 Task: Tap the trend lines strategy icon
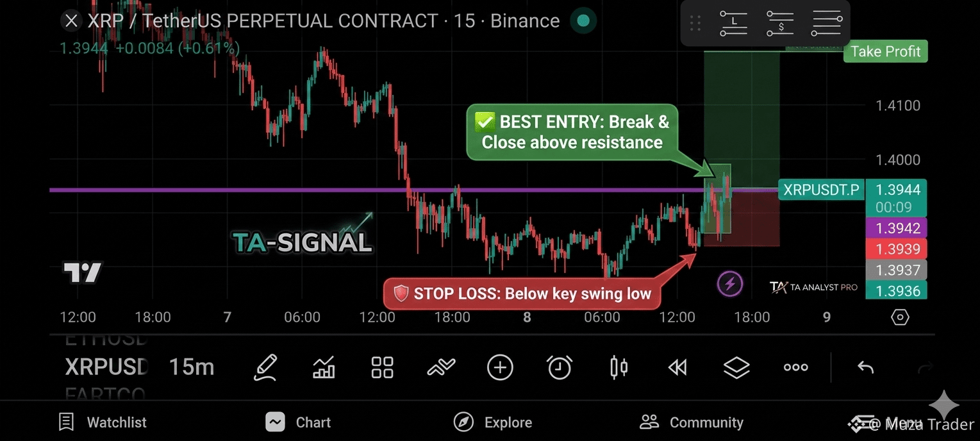[x=441, y=367]
